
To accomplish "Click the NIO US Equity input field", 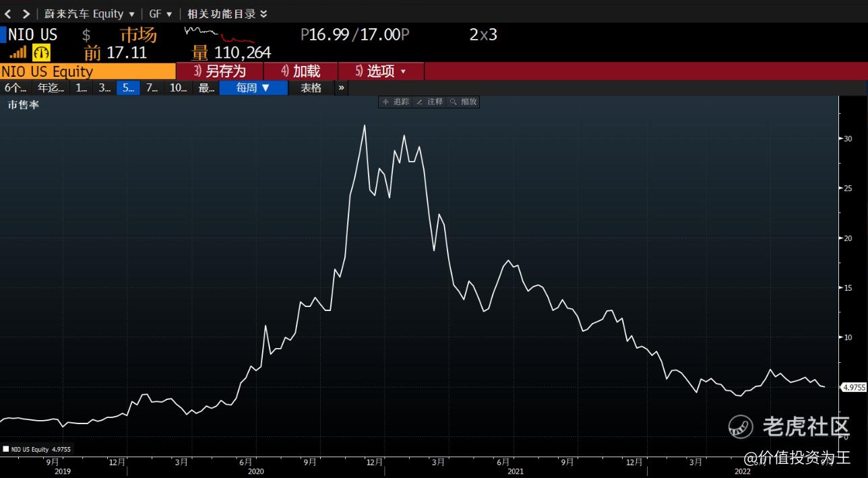I will tap(88, 71).
